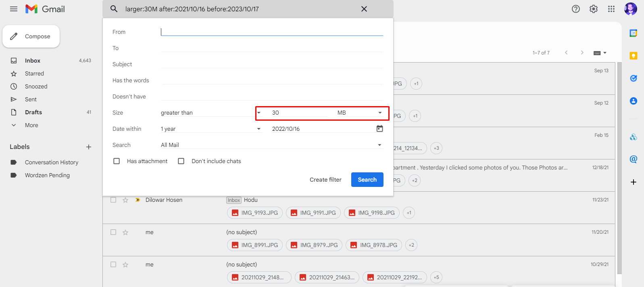Open Google Keep in side panel
This screenshot has width=644, height=287.
[x=633, y=56]
